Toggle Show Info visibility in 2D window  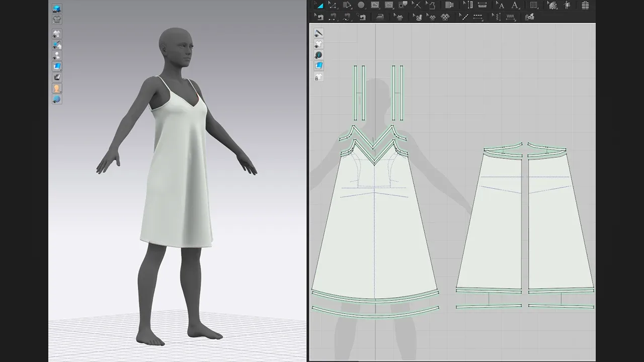tap(318, 55)
